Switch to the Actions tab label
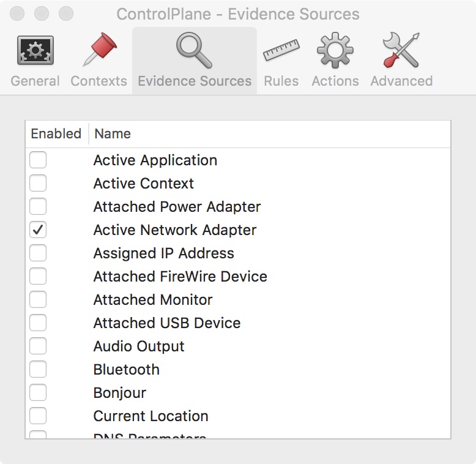This screenshot has height=464, width=476. pyautogui.click(x=335, y=81)
